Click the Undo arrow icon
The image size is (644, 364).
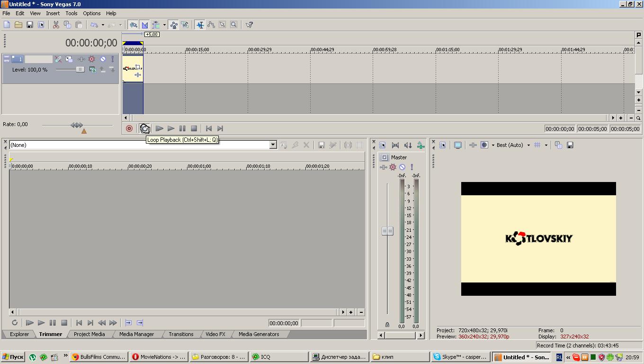click(x=94, y=25)
